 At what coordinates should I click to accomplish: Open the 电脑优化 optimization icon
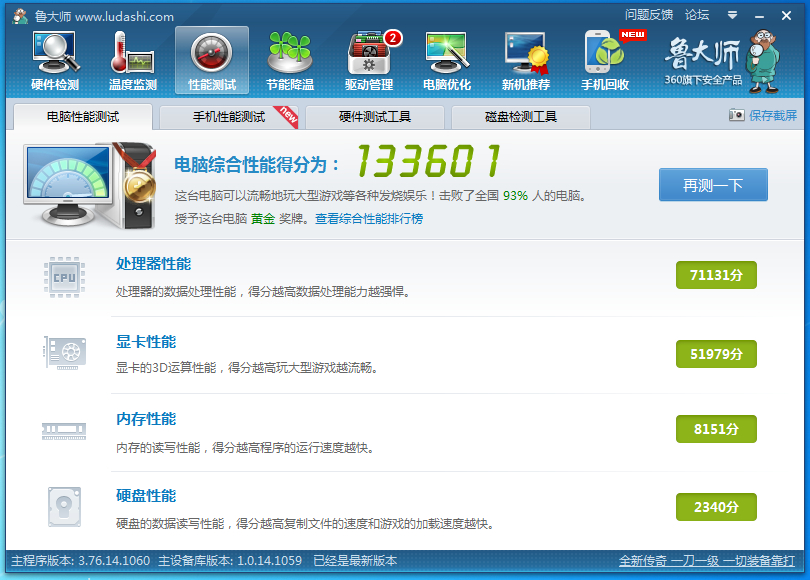[447, 52]
